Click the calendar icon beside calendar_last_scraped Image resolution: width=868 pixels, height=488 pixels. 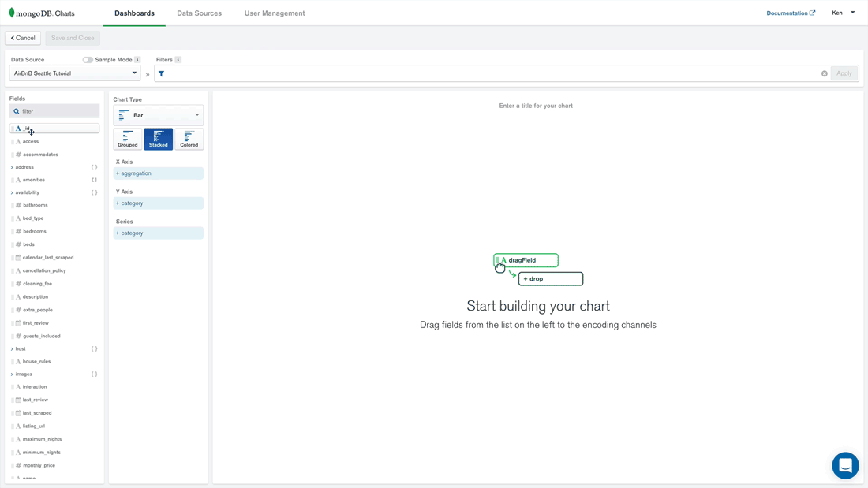point(18,257)
